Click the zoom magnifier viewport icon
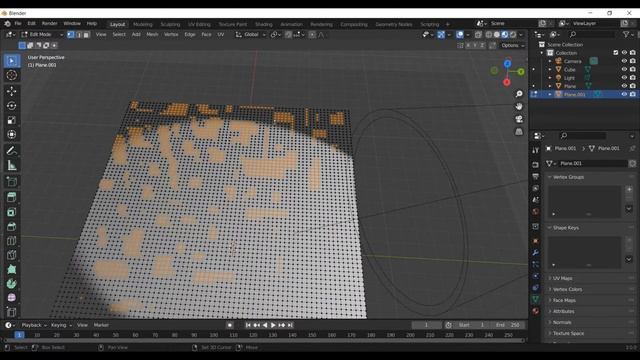This screenshot has width=640, height=360. [x=519, y=94]
